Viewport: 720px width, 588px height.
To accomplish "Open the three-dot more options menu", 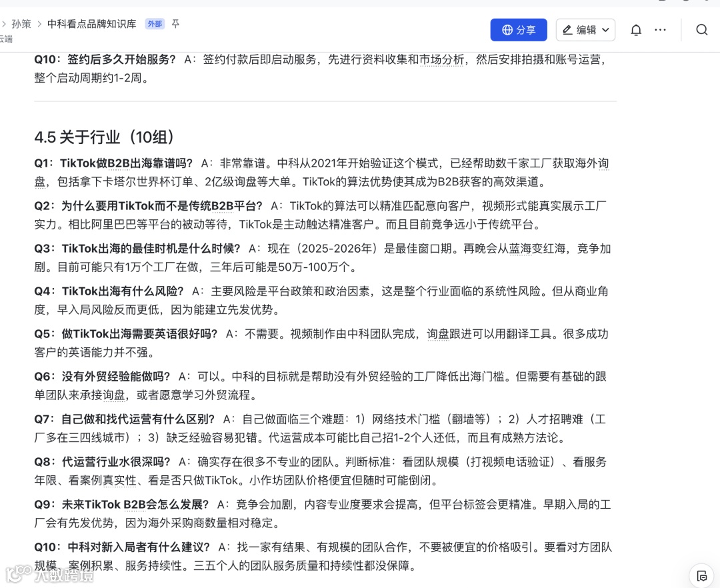I will point(660,30).
